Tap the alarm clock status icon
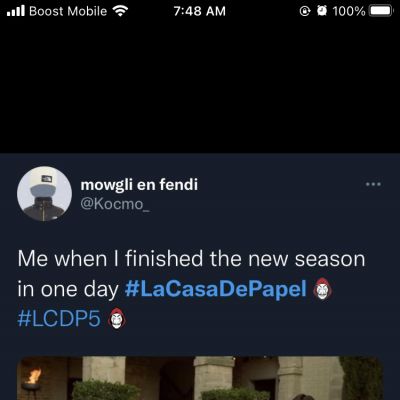Viewport: 400px width, 400px height. point(322,11)
